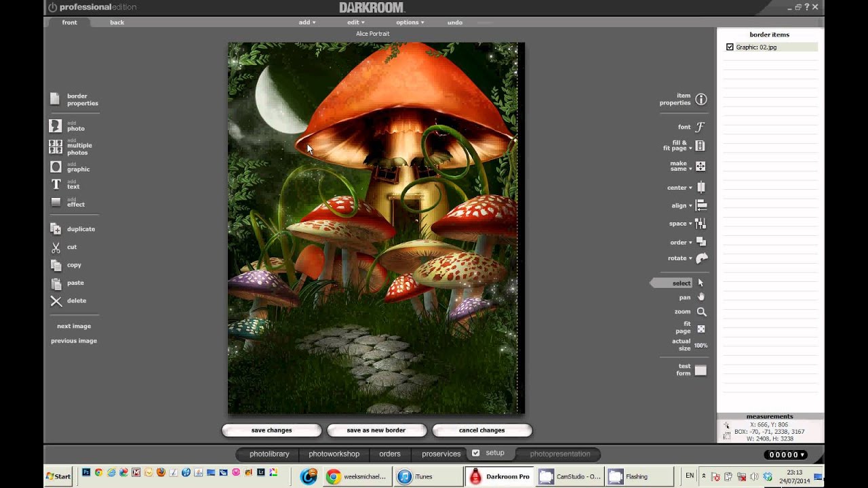Click the font F icon

pos(701,127)
